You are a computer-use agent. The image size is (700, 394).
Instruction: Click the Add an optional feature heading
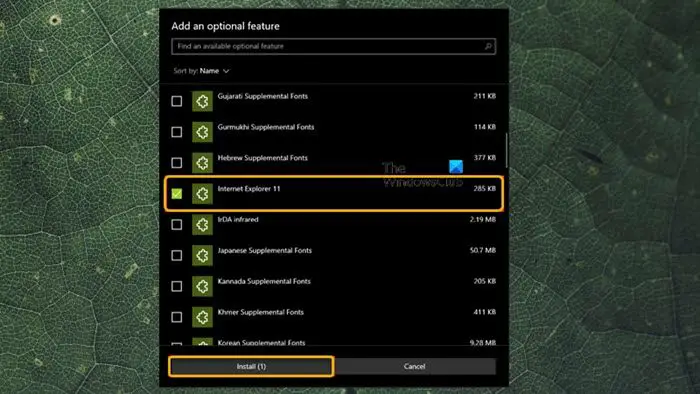225,26
